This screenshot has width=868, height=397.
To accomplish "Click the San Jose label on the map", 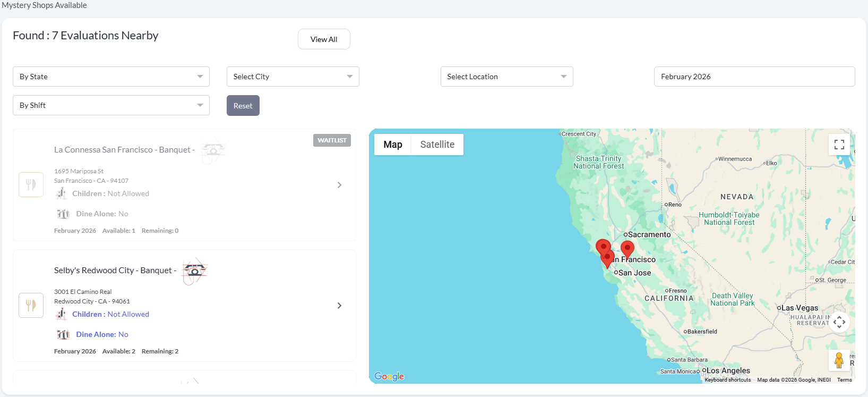I will point(634,273).
